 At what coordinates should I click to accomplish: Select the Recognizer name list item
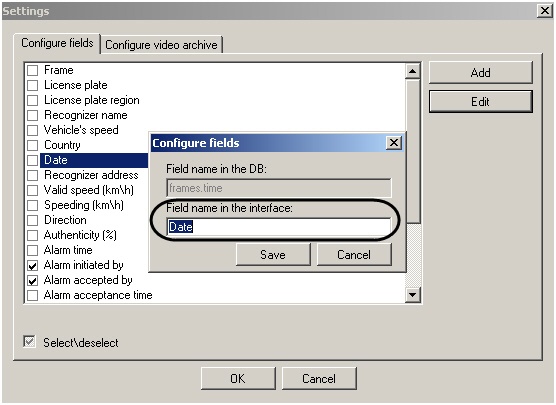pyautogui.click(x=85, y=115)
